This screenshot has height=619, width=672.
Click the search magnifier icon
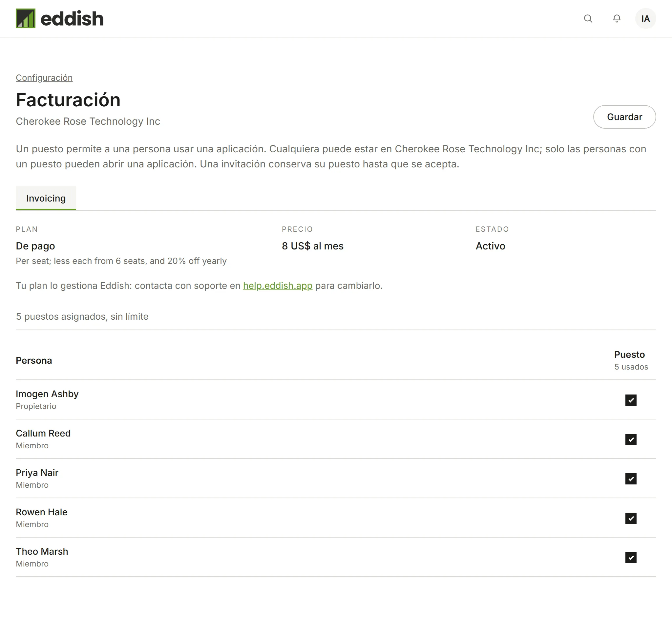point(588,18)
